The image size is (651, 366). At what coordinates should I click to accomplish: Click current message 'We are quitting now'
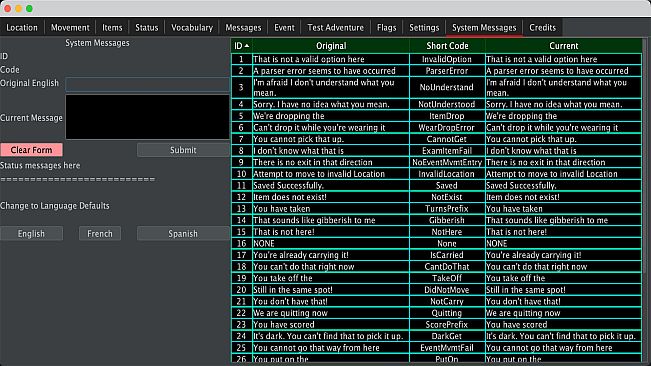[563, 313]
